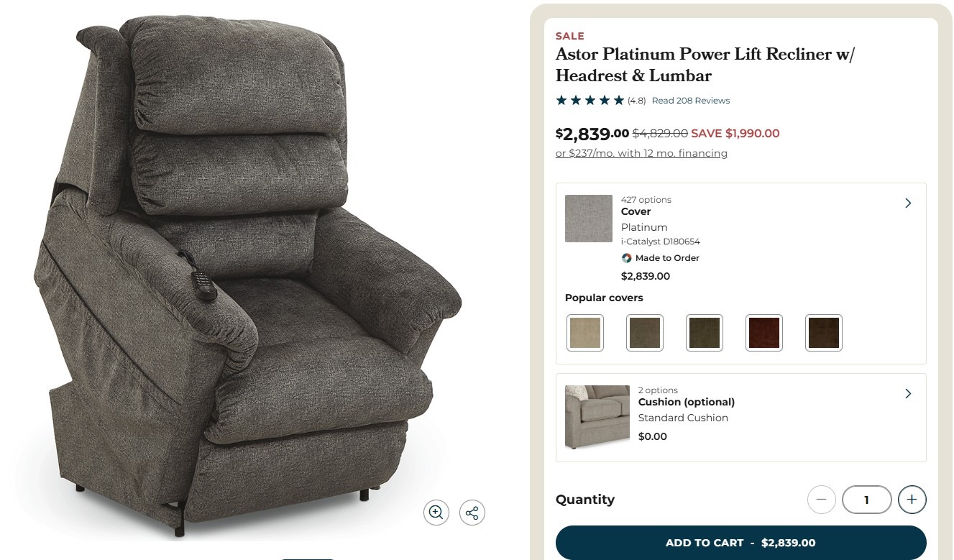
Task: Click the Standard Cushion sofa thumbnail
Action: (x=587, y=417)
